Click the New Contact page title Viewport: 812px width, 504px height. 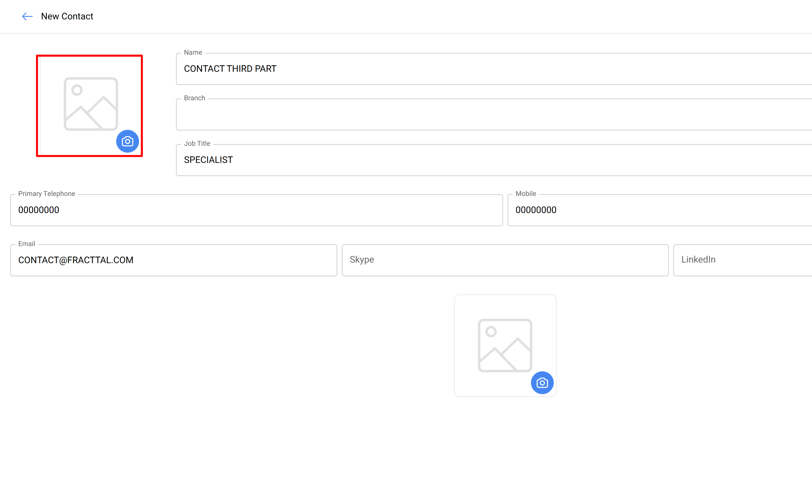click(x=67, y=16)
